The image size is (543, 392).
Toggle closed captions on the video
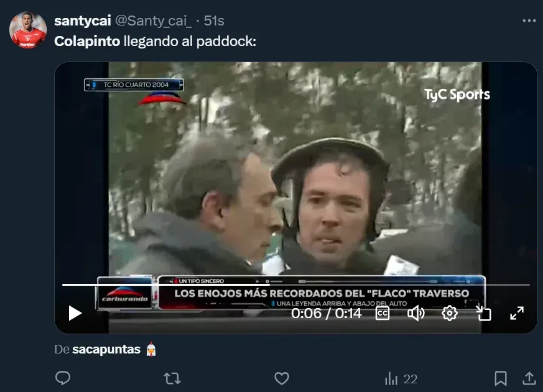tap(383, 314)
